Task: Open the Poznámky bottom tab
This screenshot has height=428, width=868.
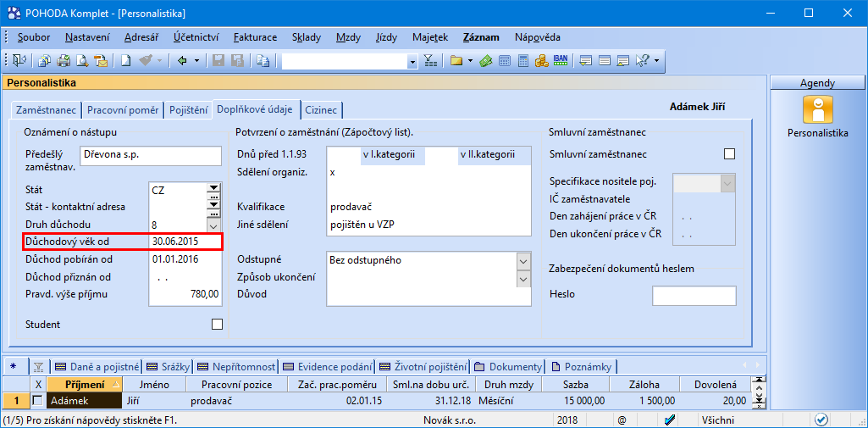Action: point(581,366)
